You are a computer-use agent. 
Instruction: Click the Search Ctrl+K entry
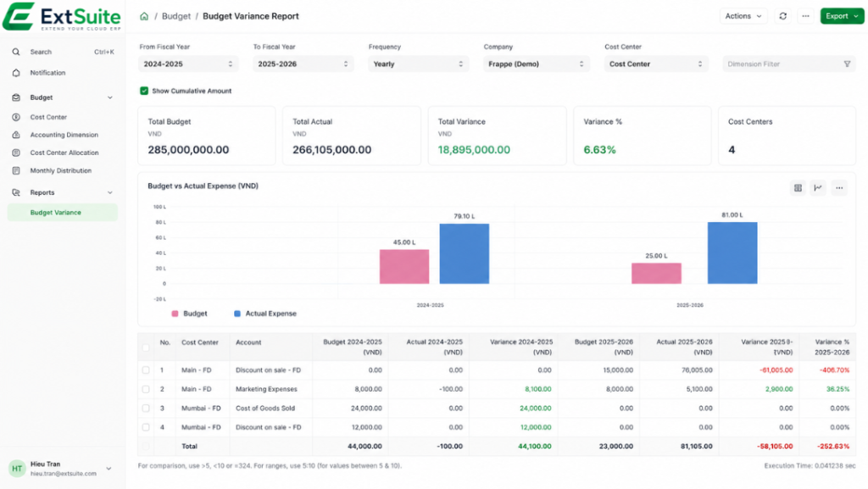click(x=63, y=52)
